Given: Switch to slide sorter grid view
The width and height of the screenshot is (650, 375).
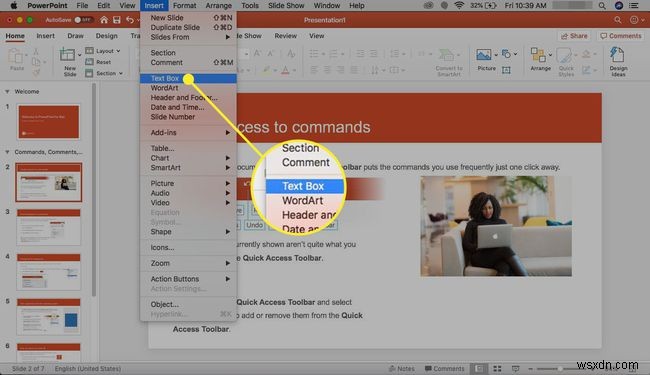Looking at the screenshot, I should click(x=497, y=368).
